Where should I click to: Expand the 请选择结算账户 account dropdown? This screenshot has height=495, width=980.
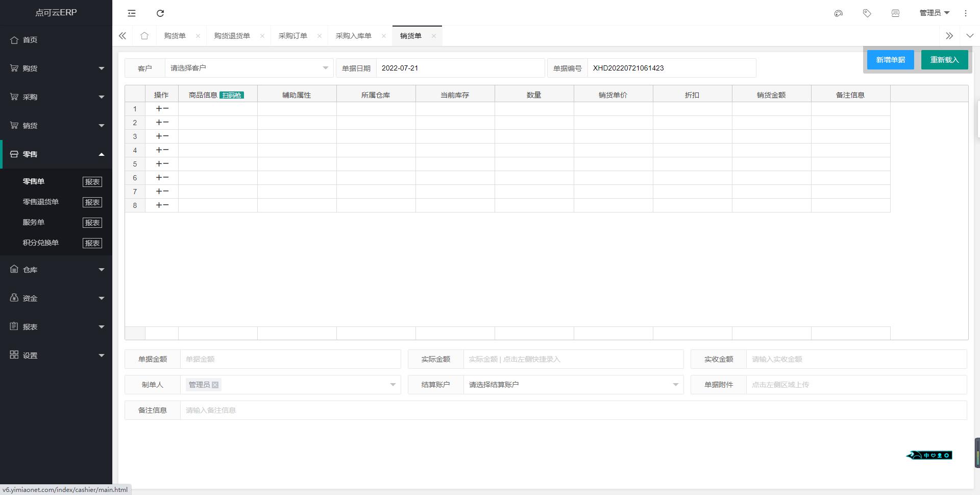[x=572, y=384]
